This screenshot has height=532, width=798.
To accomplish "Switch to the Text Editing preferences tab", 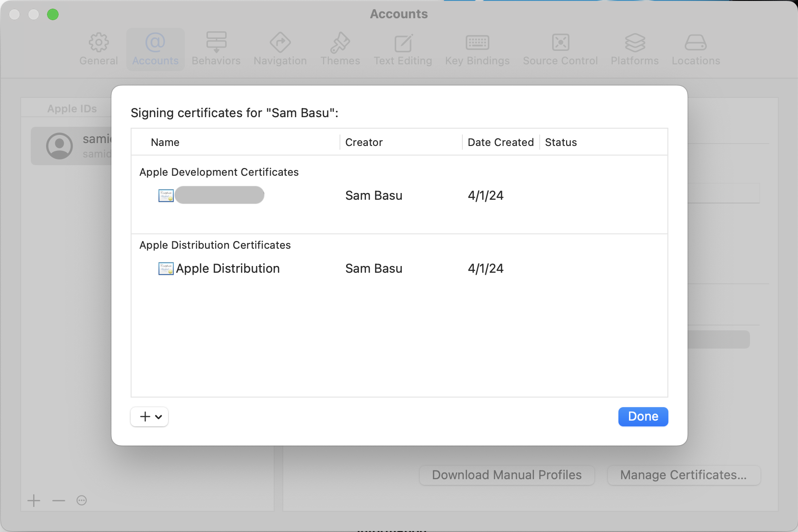I will point(403,49).
